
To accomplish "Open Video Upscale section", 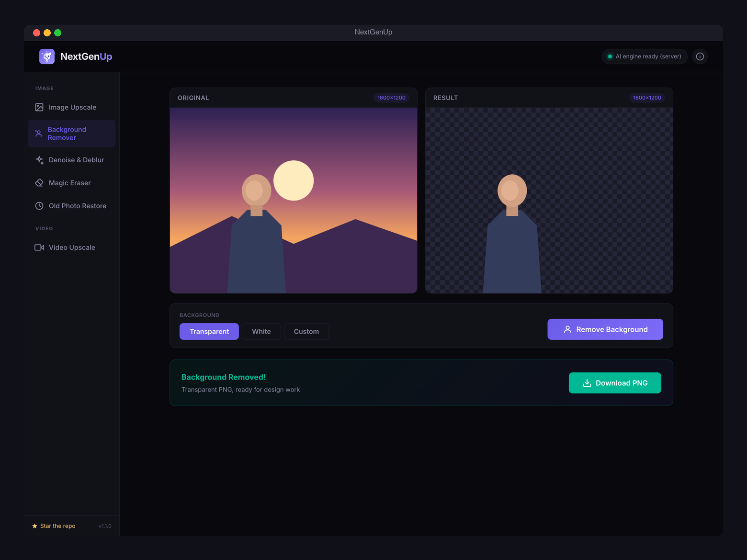I will tap(72, 247).
